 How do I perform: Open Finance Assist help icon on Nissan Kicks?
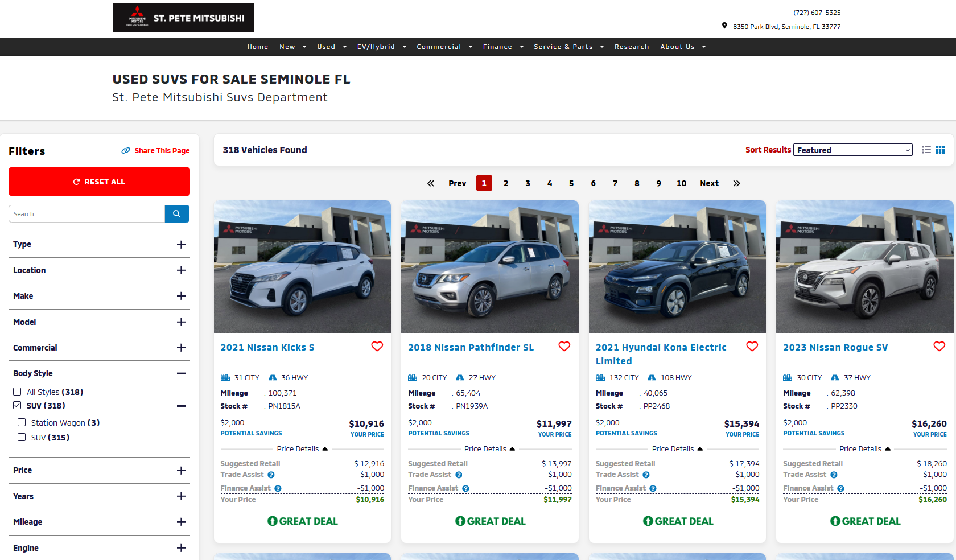[278, 489]
